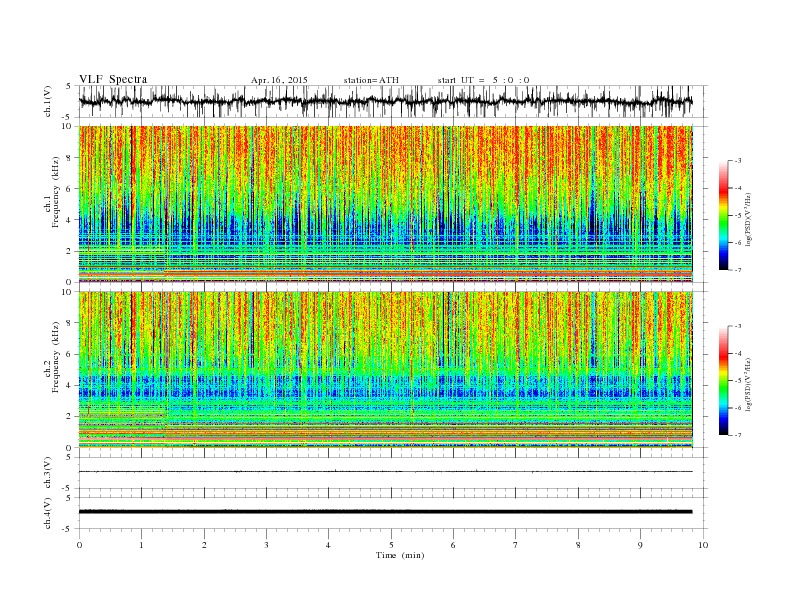The height and width of the screenshot is (612, 792).
Task: Click the time-axis tick label "7"
Action: pyautogui.click(x=516, y=545)
